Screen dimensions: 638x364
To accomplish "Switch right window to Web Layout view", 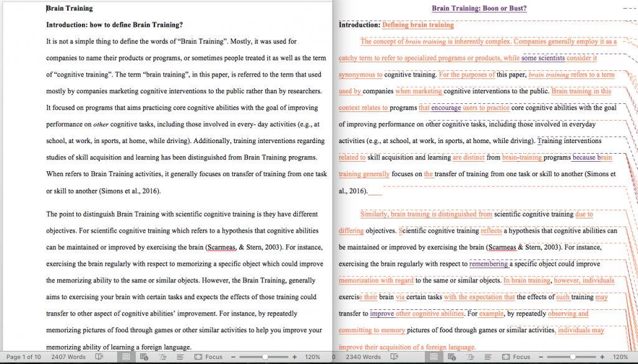I will (452, 357).
